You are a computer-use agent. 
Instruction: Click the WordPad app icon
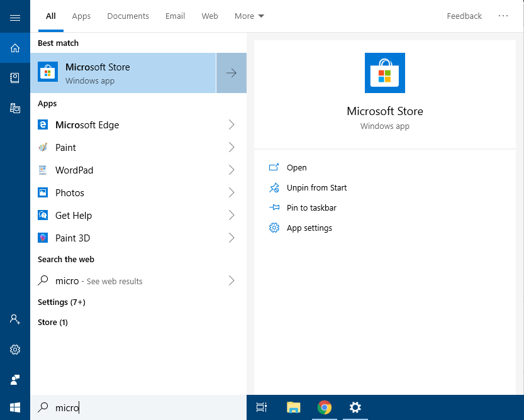tap(43, 170)
